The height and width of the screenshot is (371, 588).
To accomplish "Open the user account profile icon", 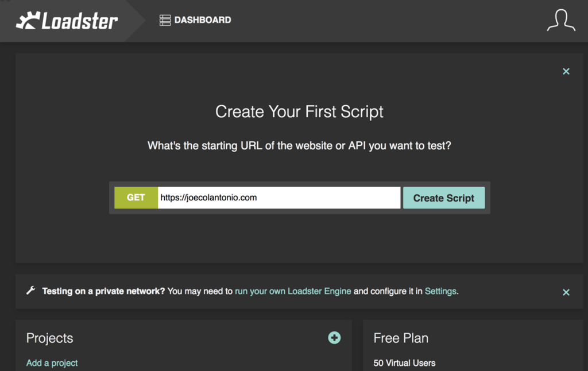I will 561,20.
